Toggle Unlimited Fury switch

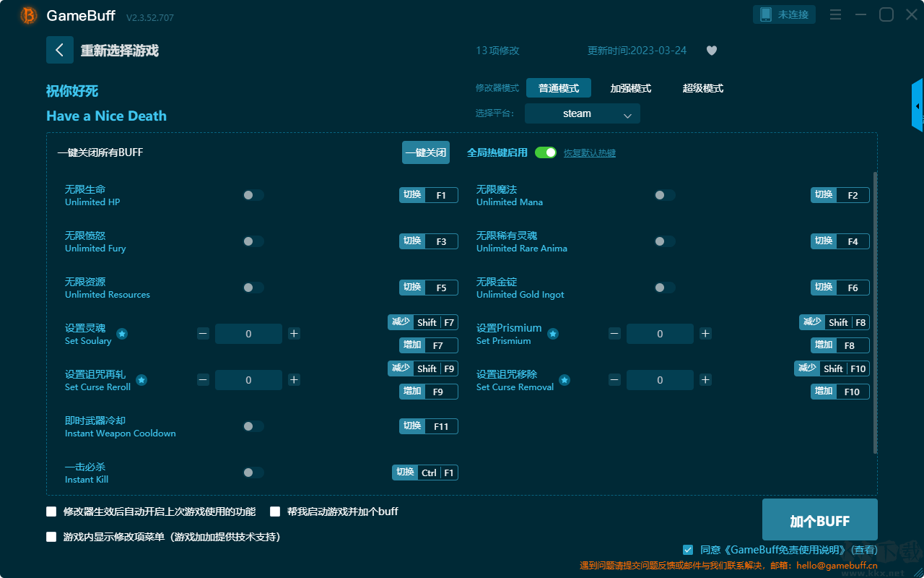pyautogui.click(x=253, y=241)
